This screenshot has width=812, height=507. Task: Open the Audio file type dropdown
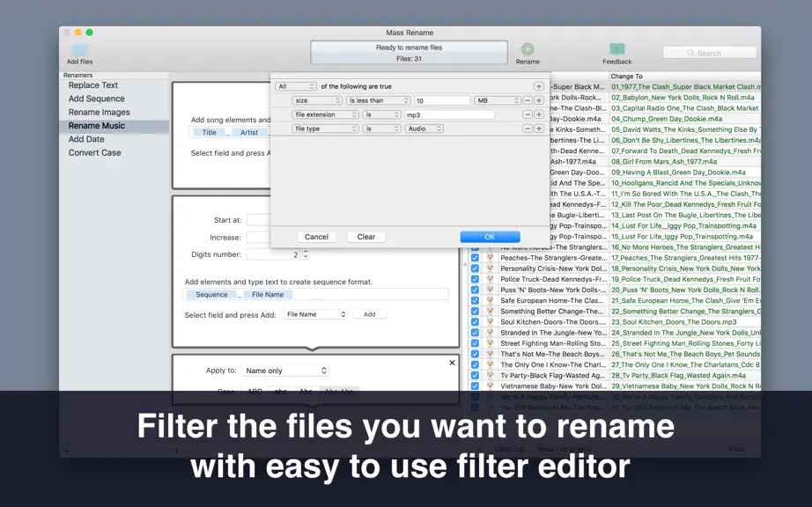(424, 129)
